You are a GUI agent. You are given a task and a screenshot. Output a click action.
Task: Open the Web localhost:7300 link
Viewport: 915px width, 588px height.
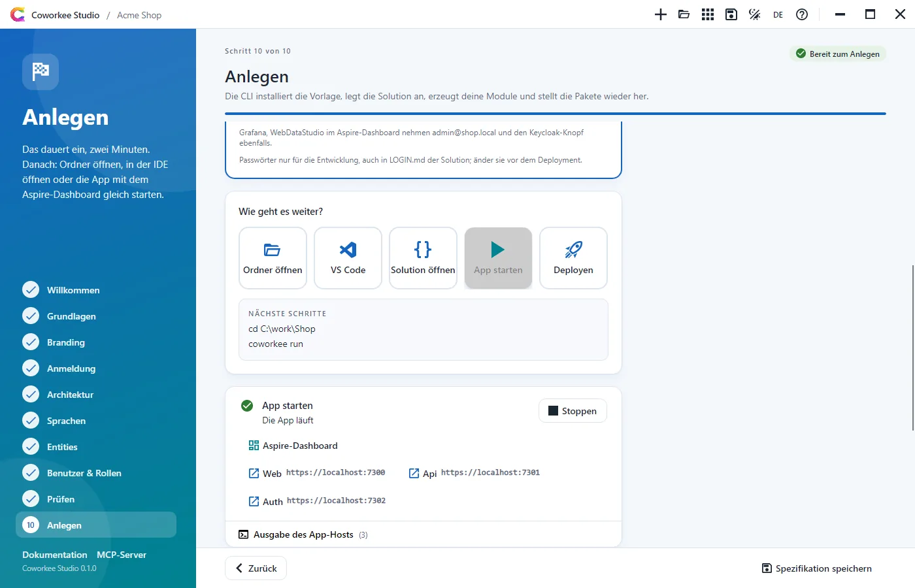tap(316, 473)
